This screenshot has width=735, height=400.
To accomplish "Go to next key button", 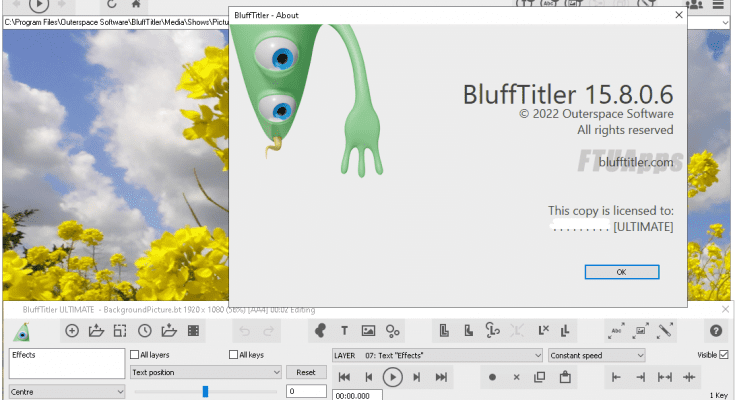I will [x=416, y=377].
